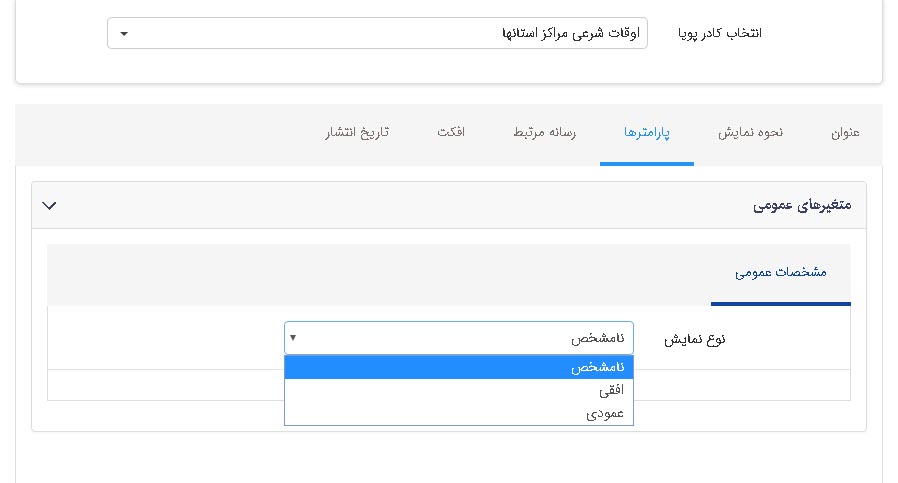Choose the highlighted نامشخص option in the list
The height and width of the screenshot is (483, 898).
458,367
